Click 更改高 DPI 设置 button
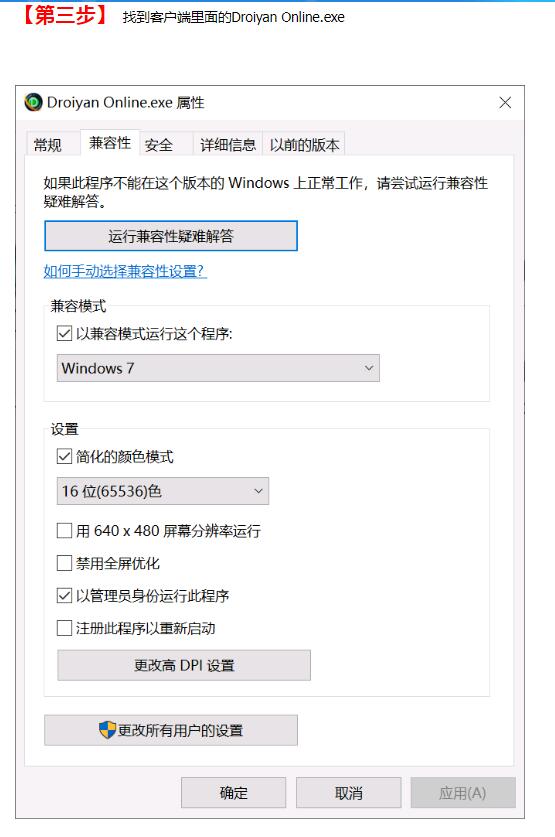Viewport: 555px width, 837px height. tap(184, 665)
